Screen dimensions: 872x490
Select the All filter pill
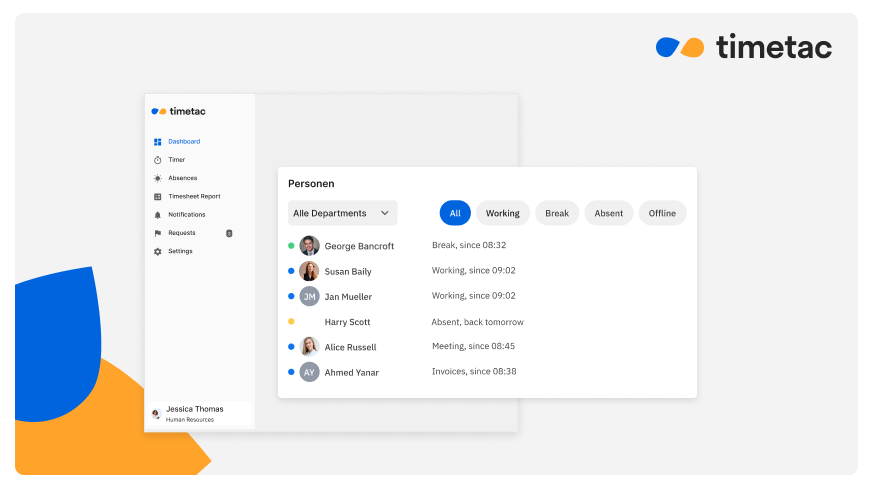[455, 213]
